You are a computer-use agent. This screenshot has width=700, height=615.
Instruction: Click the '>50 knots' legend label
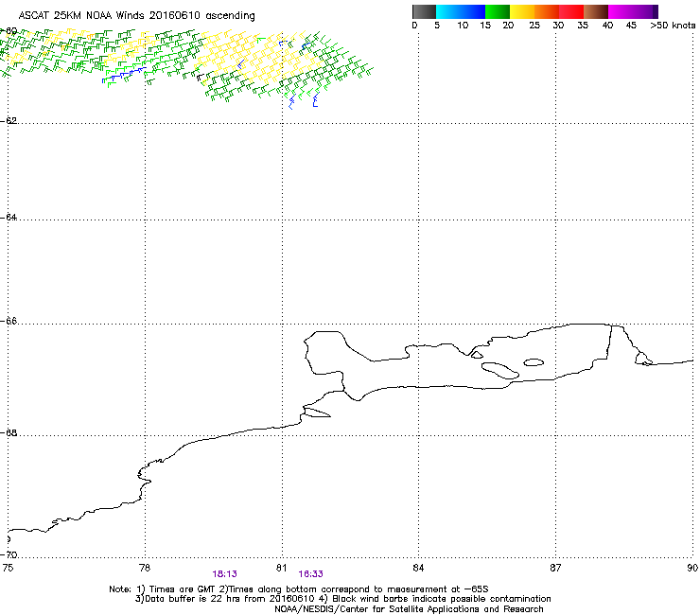pyautogui.click(x=673, y=26)
